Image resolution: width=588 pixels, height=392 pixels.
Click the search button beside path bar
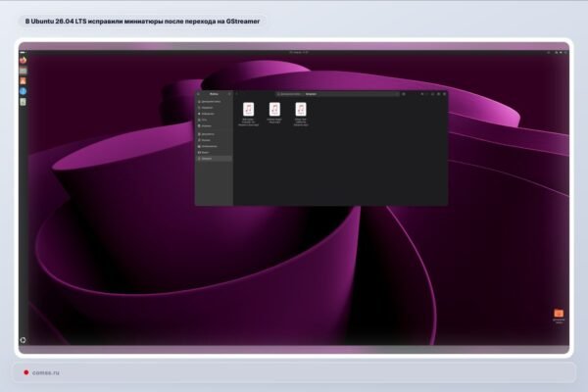point(404,94)
